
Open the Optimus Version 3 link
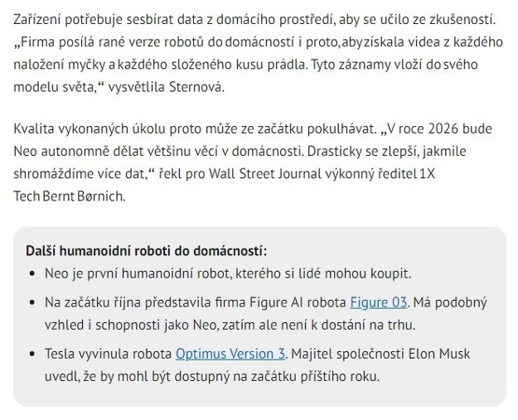click(x=230, y=354)
